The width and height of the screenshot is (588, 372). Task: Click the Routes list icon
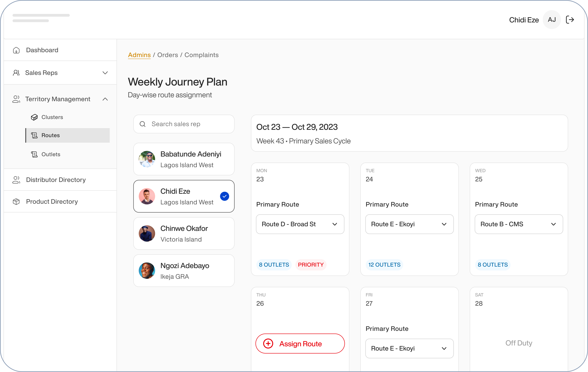coord(34,135)
